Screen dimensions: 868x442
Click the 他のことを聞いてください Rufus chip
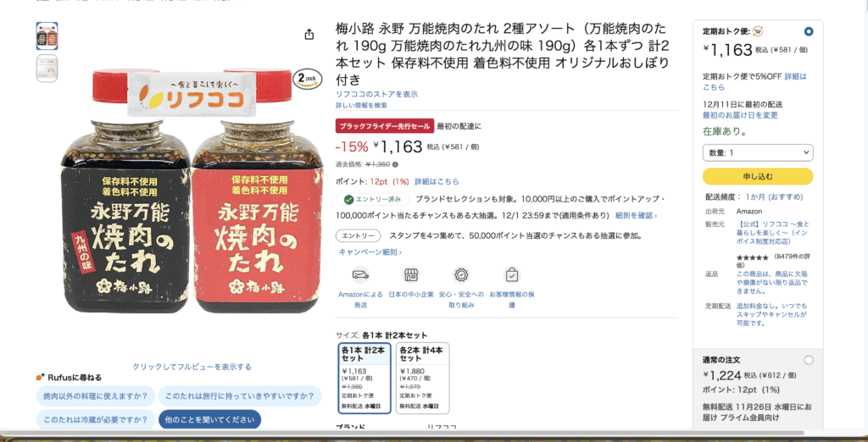(x=210, y=419)
